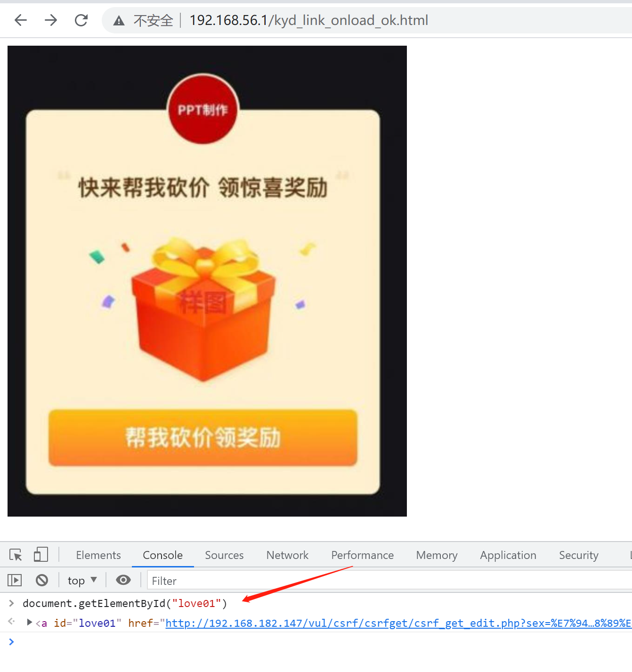The width and height of the screenshot is (632, 672).
Task: Reload the current page
Action: tap(81, 20)
